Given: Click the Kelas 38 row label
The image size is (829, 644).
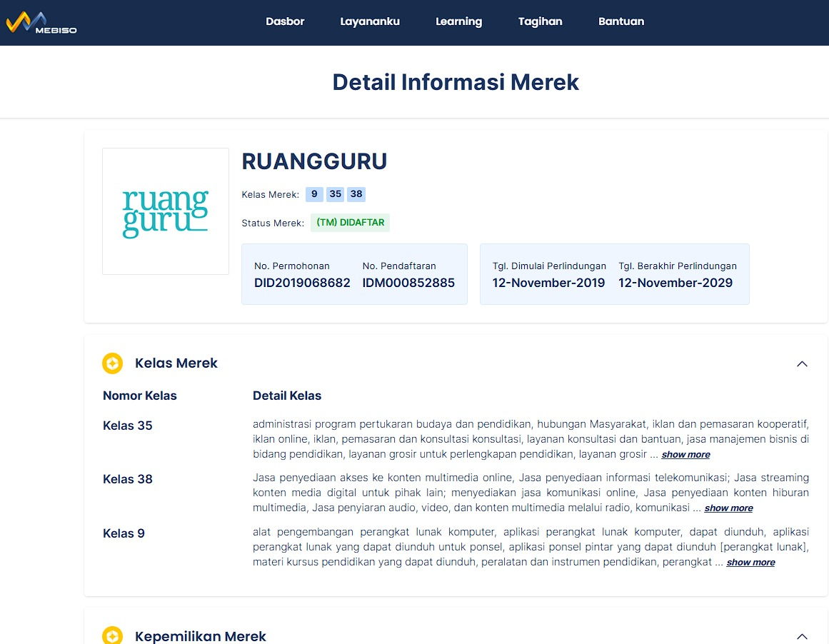Looking at the screenshot, I should 127,479.
